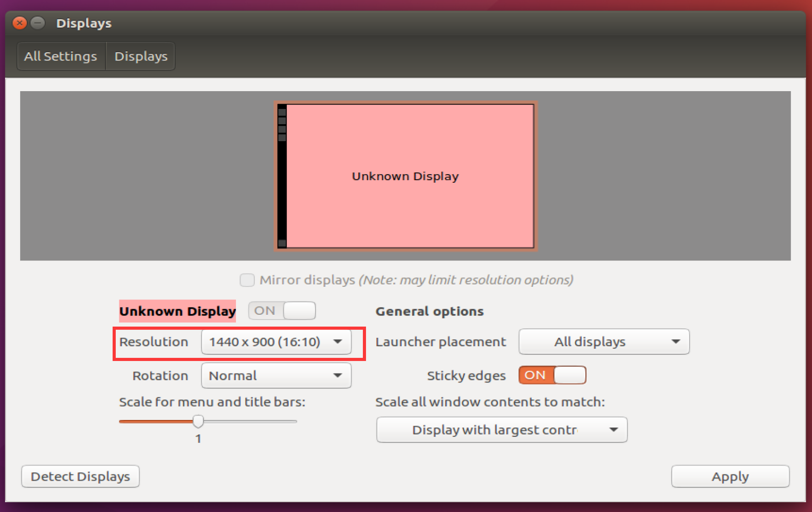Close the Displays window

20,23
